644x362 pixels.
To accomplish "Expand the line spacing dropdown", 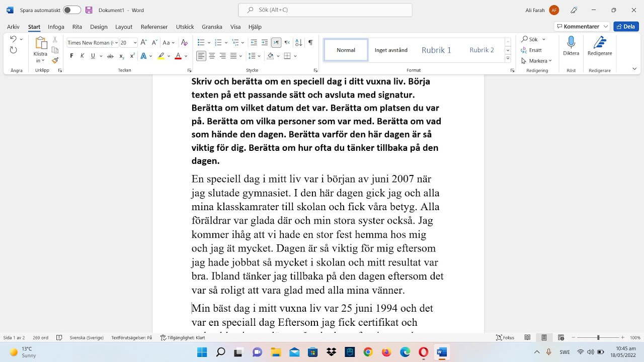I will [x=260, y=56].
